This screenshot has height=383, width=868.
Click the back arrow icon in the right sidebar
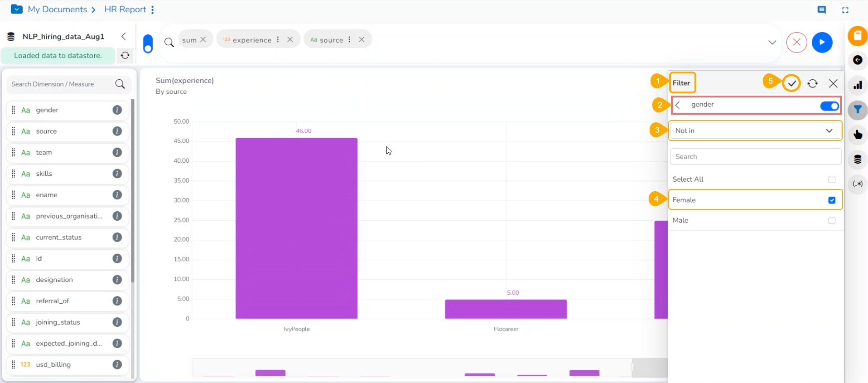pyautogui.click(x=858, y=60)
